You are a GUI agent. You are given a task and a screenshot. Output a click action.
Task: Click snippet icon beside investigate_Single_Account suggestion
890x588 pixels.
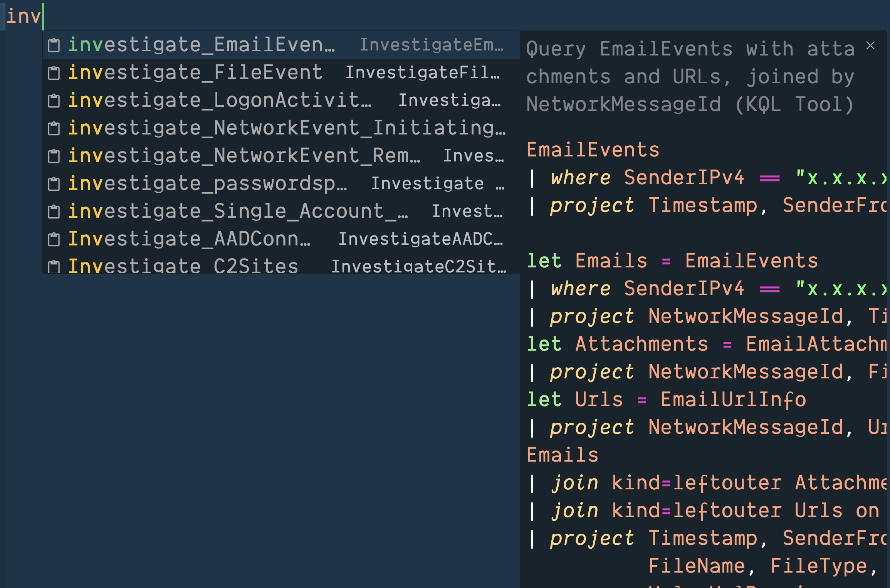coord(54,212)
